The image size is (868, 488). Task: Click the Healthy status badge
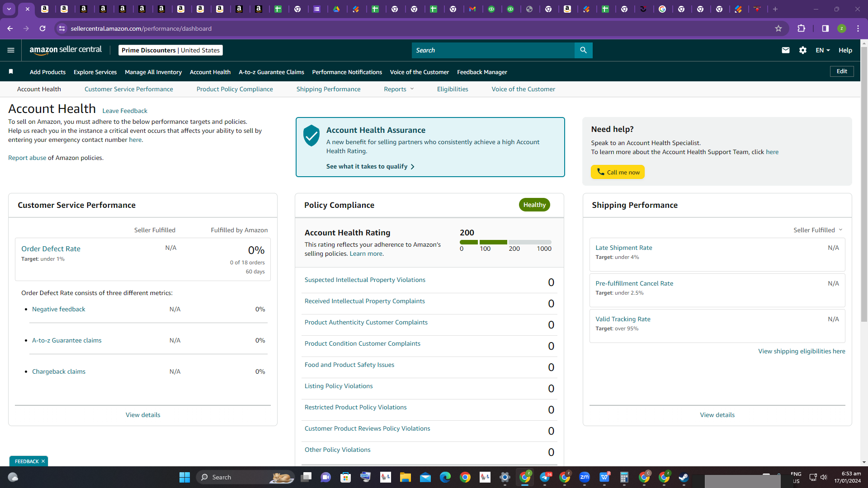point(534,205)
